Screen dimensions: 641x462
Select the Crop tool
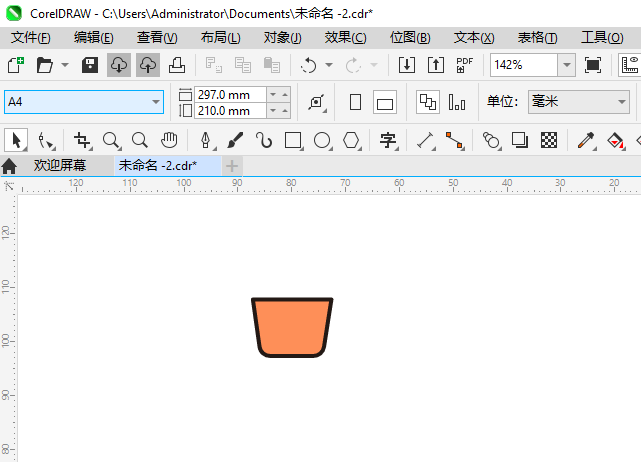click(83, 141)
